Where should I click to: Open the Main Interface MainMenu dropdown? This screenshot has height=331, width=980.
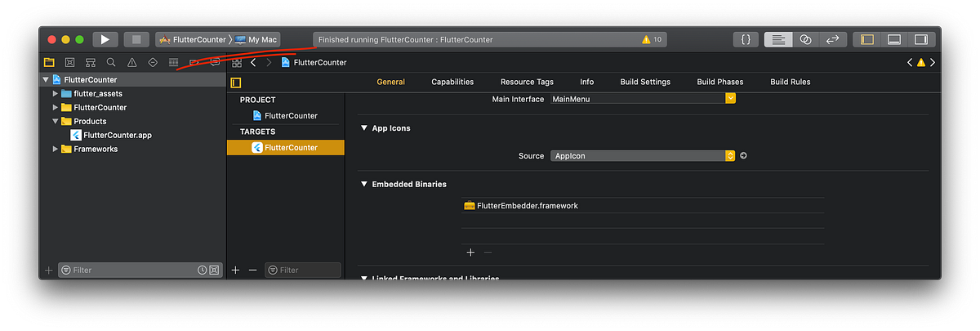pos(643,99)
